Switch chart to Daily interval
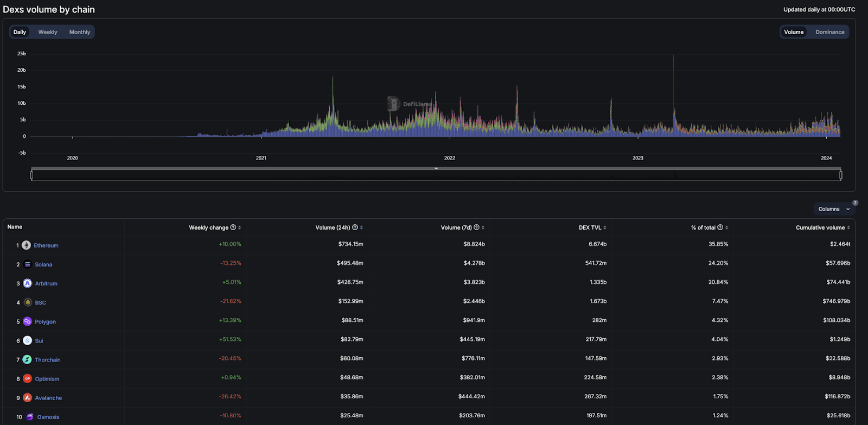Image resolution: width=868 pixels, height=425 pixels. click(x=20, y=32)
